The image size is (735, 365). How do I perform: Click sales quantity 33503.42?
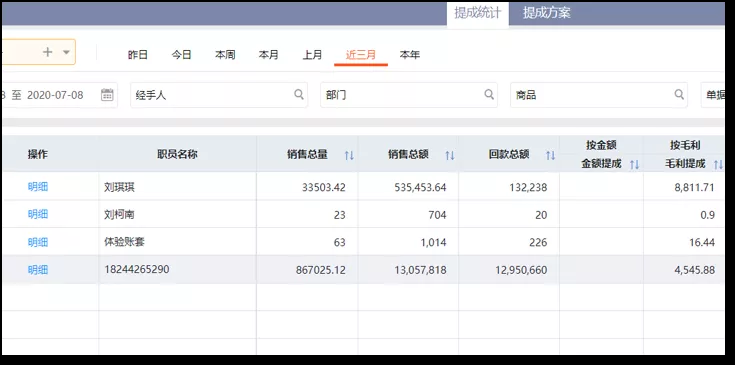(323, 187)
